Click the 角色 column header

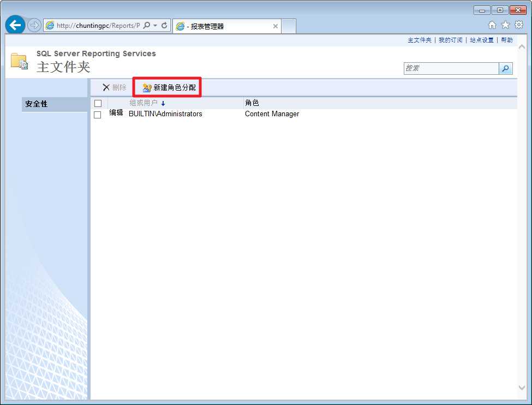point(252,103)
